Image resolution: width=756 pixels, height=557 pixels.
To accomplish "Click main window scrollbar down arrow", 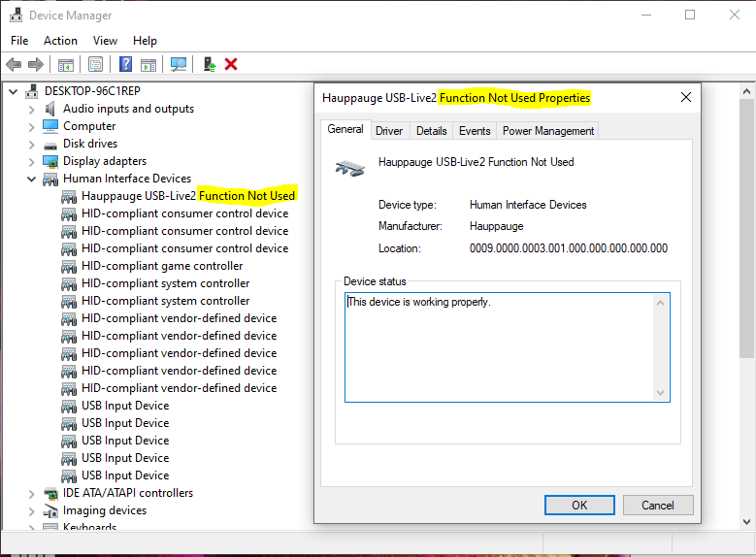I will (747, 521).
